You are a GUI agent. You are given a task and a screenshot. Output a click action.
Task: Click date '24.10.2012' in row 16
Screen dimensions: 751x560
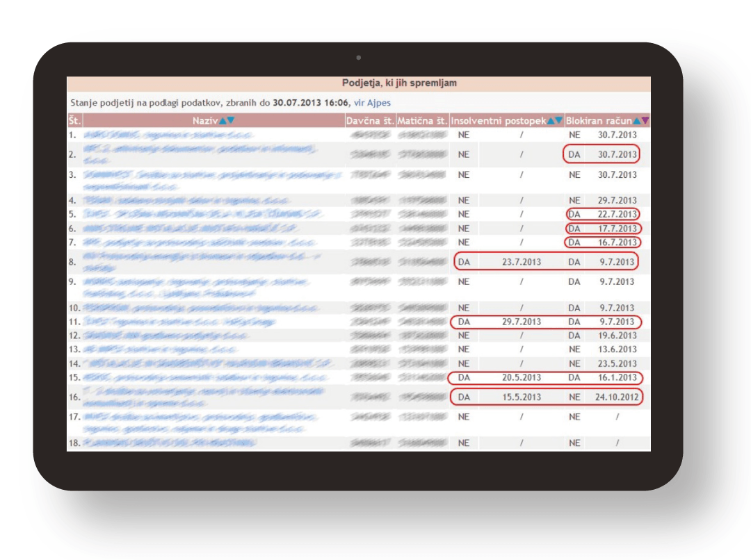coord(617,397)
